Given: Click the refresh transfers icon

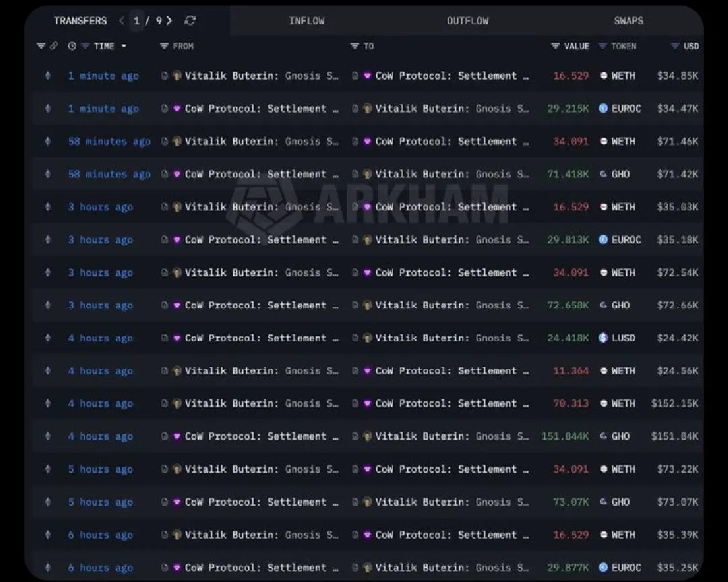Looking at the screenshot, I should (190, 21).
